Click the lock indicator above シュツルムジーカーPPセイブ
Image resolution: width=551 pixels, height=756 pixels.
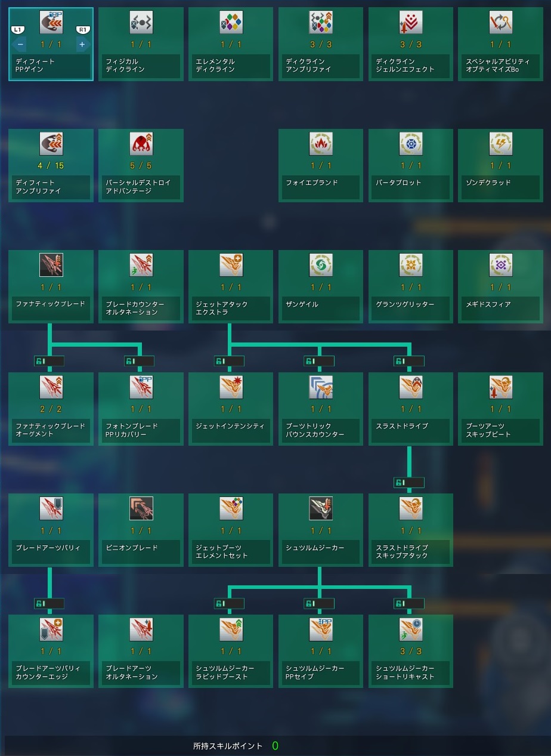[319, 603]
